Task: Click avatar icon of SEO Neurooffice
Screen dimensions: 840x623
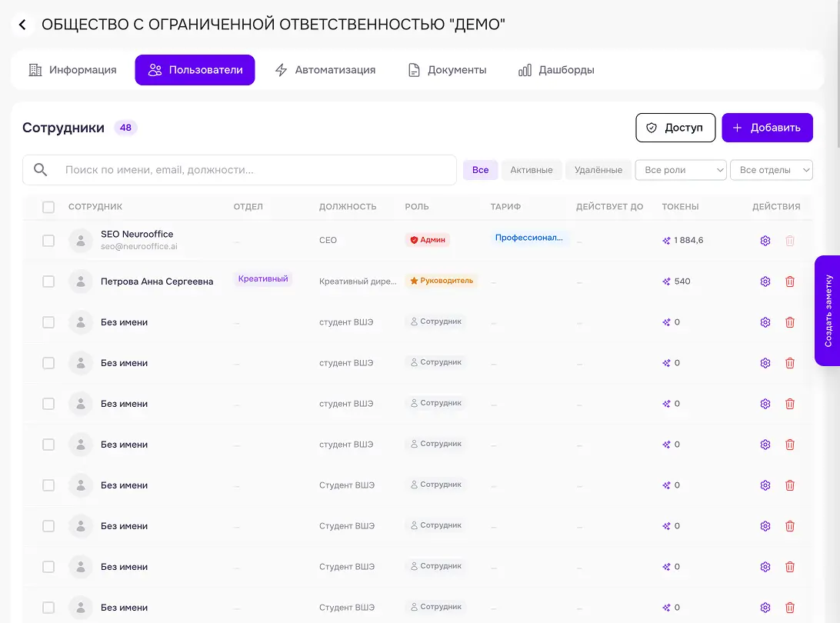Action: pos(81,241)
